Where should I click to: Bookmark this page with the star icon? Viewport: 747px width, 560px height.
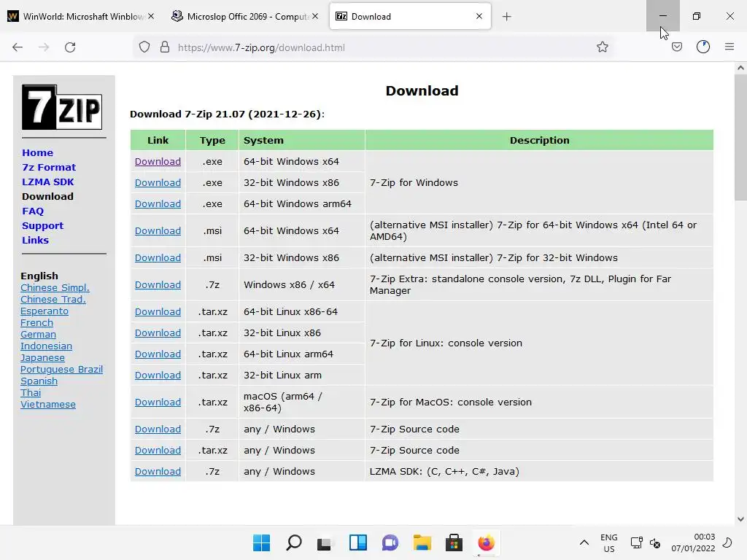point(602,47)
